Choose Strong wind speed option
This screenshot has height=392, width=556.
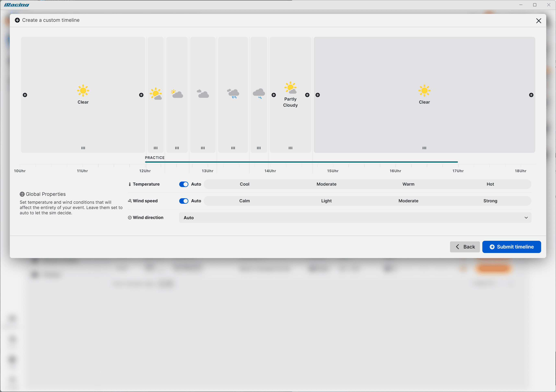(x=490, y=201)
